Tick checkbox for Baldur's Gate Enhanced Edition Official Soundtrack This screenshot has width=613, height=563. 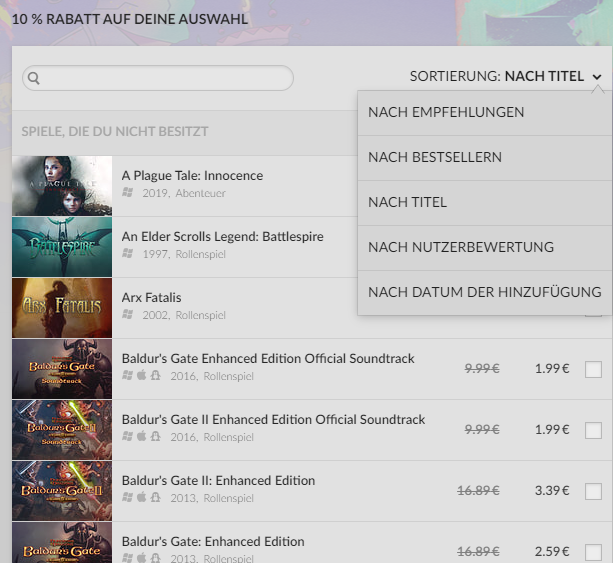593,369
